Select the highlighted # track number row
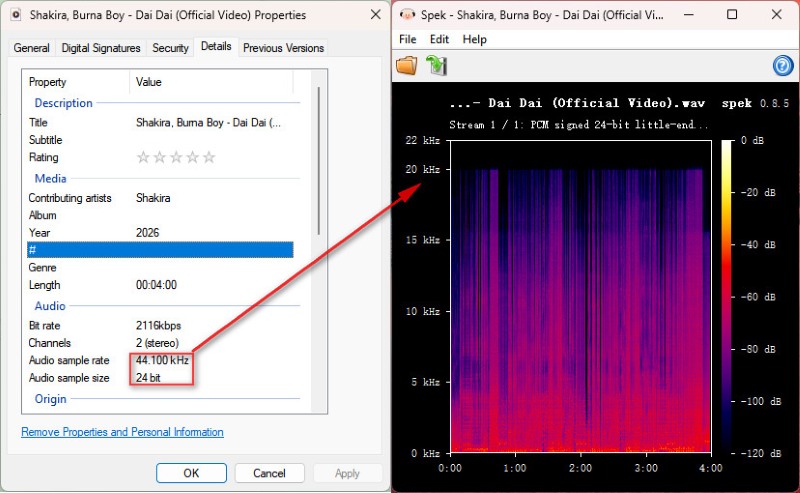The height and width of the screenshot is (493, 800). point(160,250)
